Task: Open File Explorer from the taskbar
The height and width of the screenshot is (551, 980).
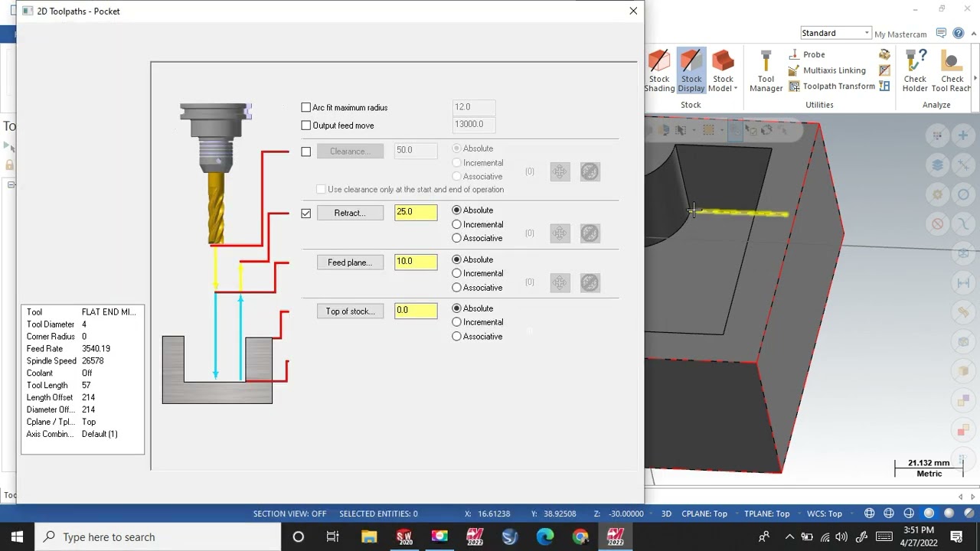Action: [x=369, y=537]
